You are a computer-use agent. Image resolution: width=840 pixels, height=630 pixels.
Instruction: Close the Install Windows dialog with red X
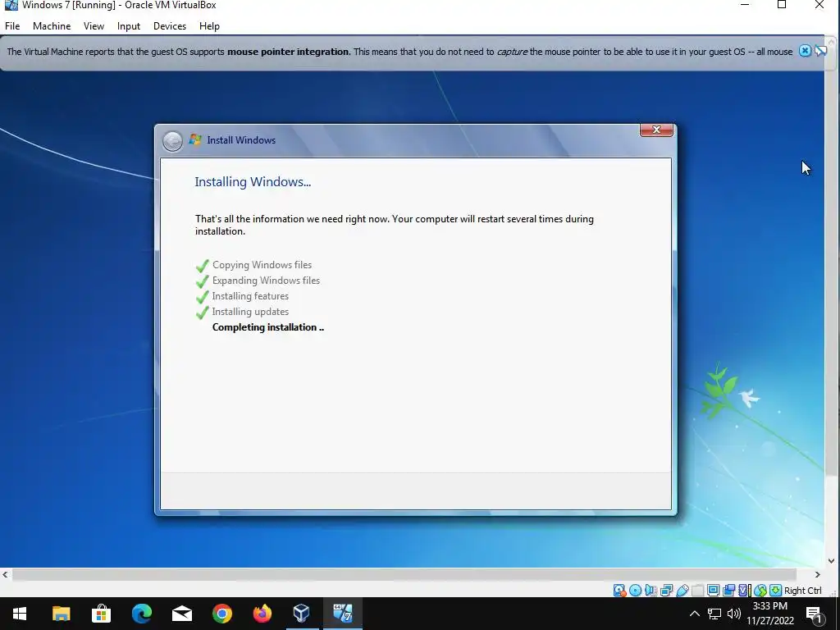coord(656,130)
